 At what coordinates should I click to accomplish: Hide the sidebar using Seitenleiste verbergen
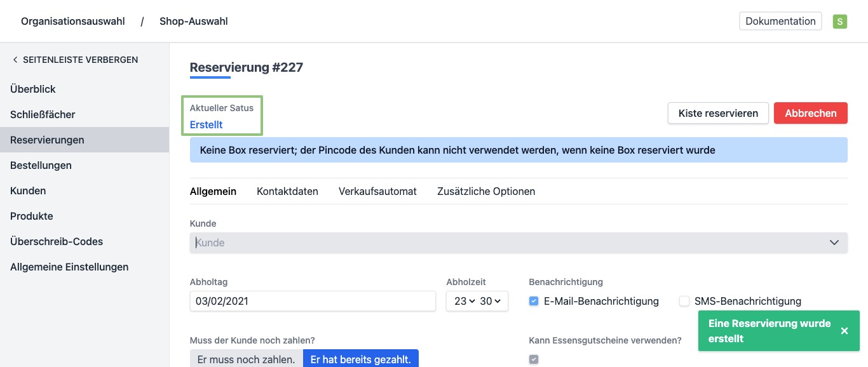pyautogui.click(x=75, y=60)
